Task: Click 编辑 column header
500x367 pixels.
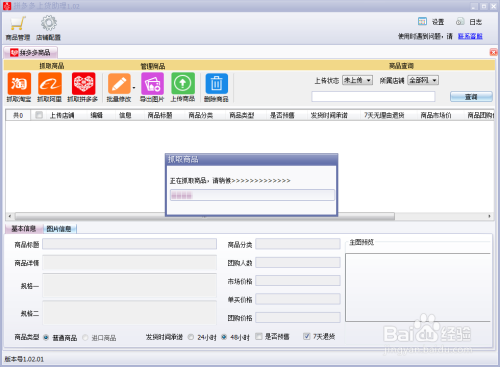Action: click(x=96, y=115)
